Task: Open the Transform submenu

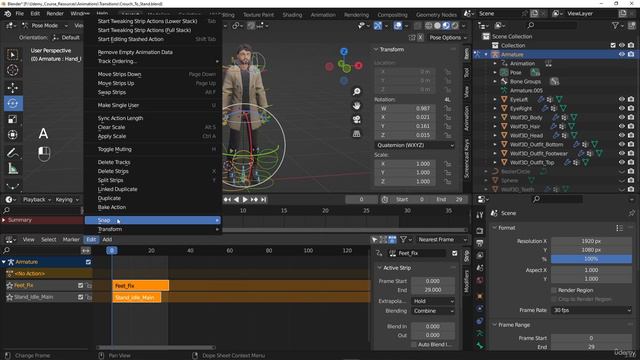Action: (x=153, y=229)
